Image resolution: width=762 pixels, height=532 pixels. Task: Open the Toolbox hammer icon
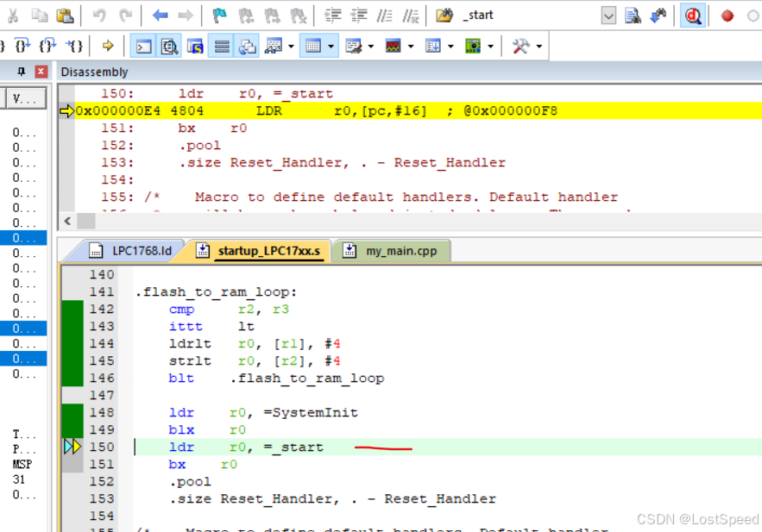pos(520,47)
